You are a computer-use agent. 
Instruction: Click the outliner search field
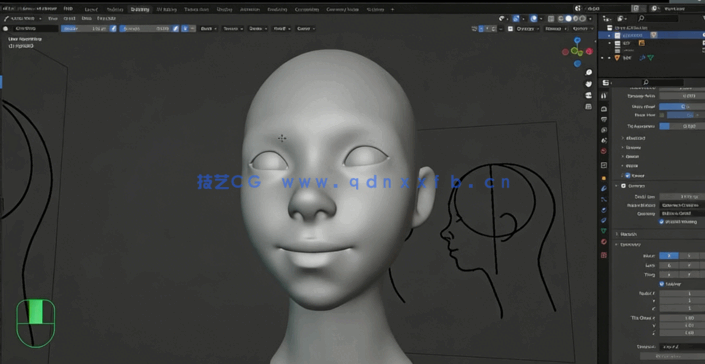tap(657, 18)
